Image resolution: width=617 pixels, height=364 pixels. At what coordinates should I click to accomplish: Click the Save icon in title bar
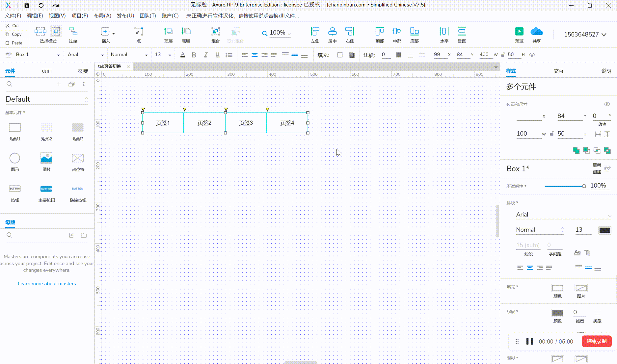(27, 5)
